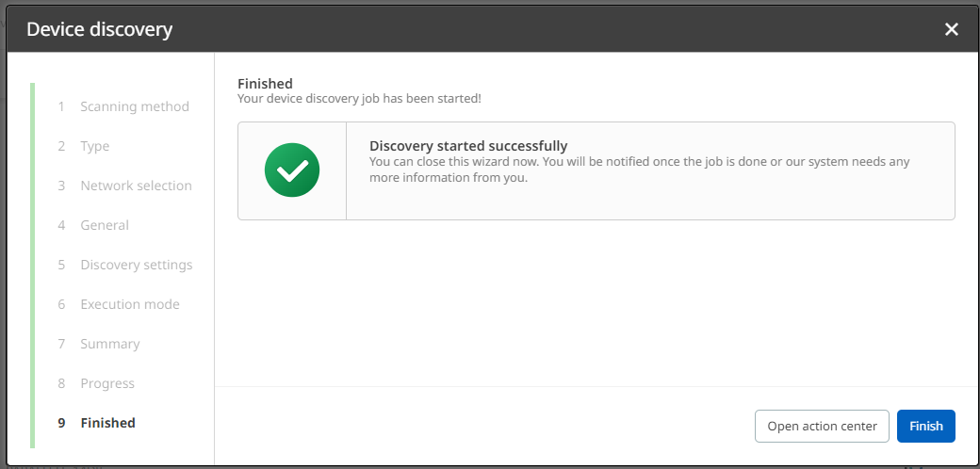Screen dimensions: 980x469
Task: Close the Device discovery dialog
Action: click(952, 29)
